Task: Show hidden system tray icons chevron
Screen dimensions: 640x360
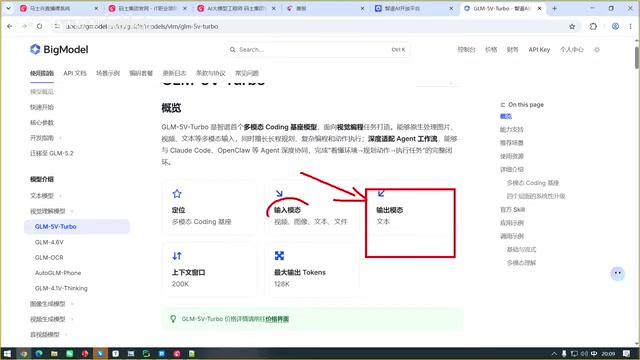Action: pyautogui.click(x=554, y=353)
